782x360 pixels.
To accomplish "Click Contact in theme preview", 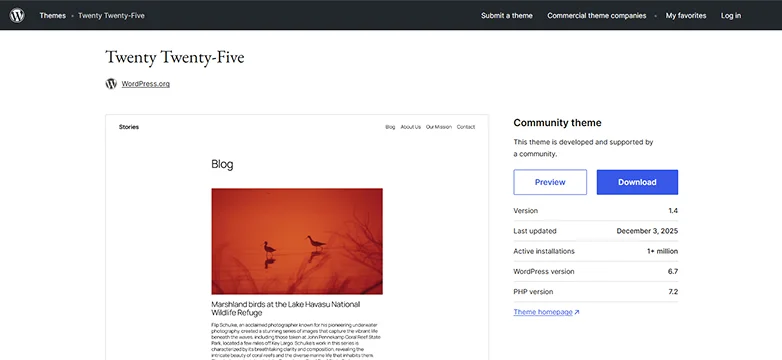I will tap(466, 127).
